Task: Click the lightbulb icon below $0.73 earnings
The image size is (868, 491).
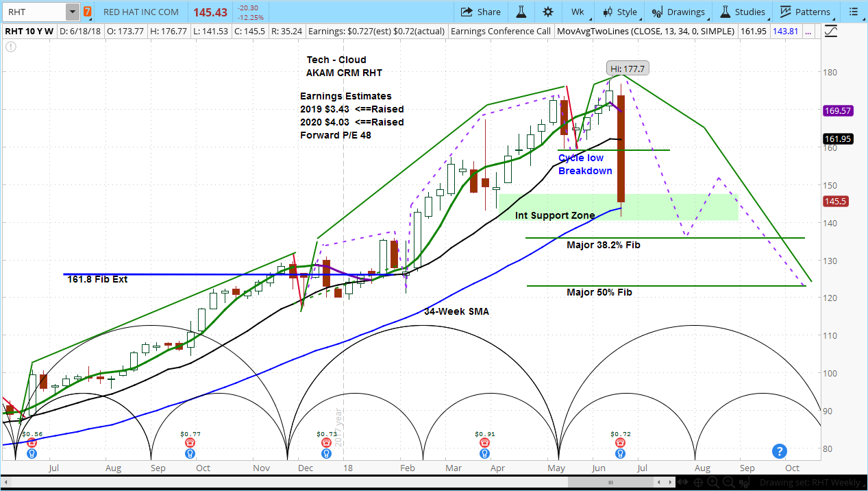Action: [327, 453]
